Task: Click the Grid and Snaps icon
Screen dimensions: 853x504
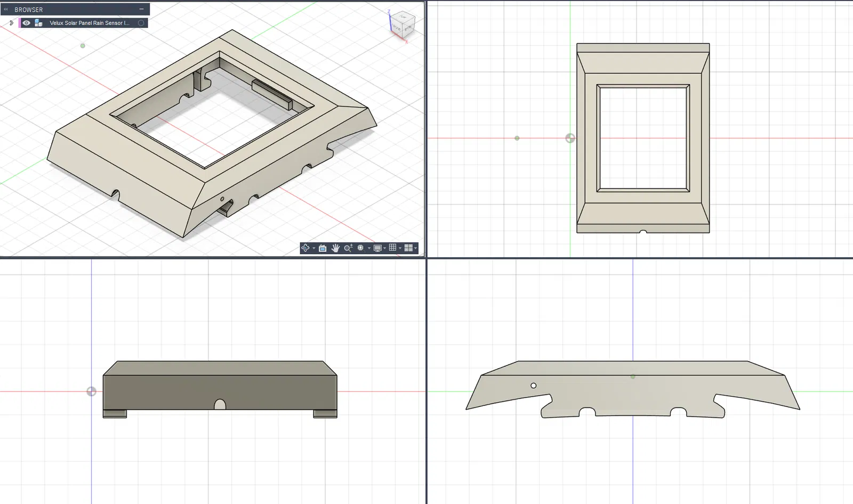Action: point(393,247)
